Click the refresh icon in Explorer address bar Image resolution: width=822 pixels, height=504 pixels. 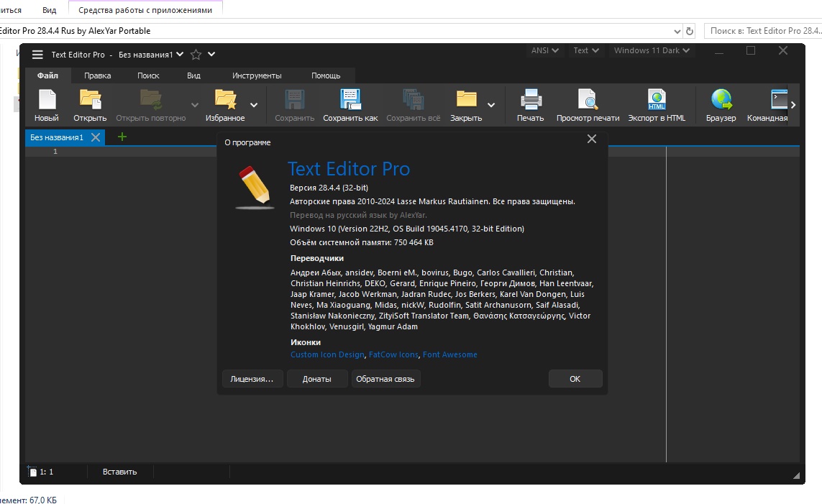690,31
